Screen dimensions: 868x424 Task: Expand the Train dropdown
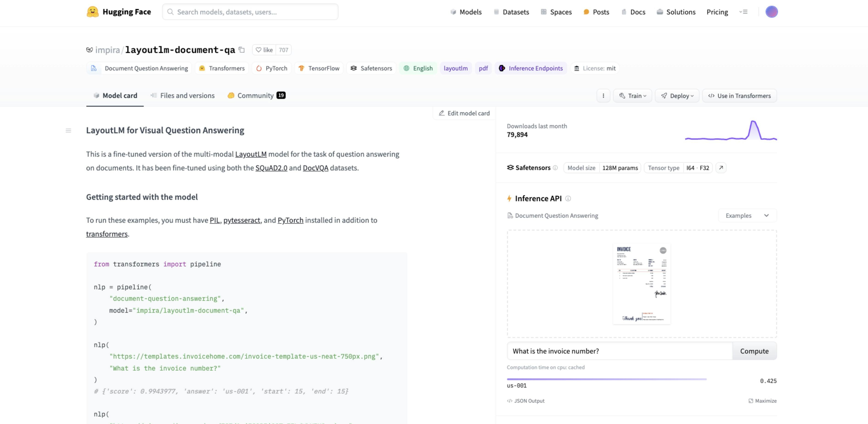click(x=632, y=96)
